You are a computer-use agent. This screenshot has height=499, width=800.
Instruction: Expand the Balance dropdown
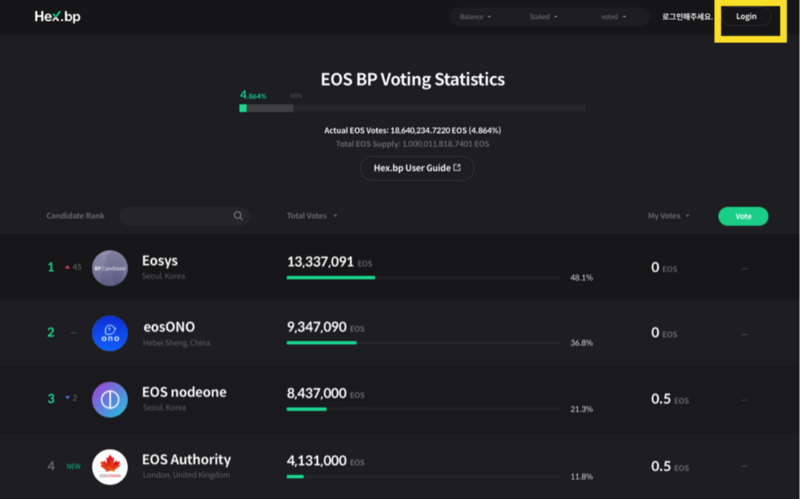476,17
